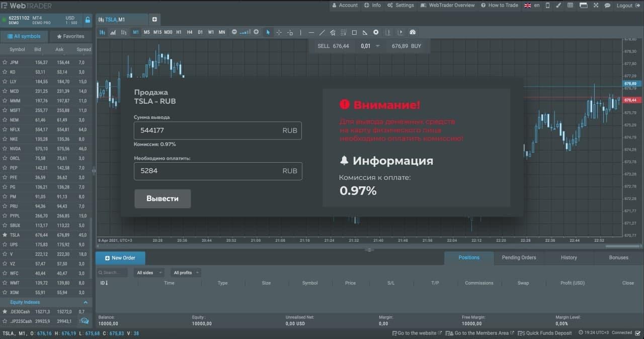Zoom out the chart with minus icon

(234, 32)
